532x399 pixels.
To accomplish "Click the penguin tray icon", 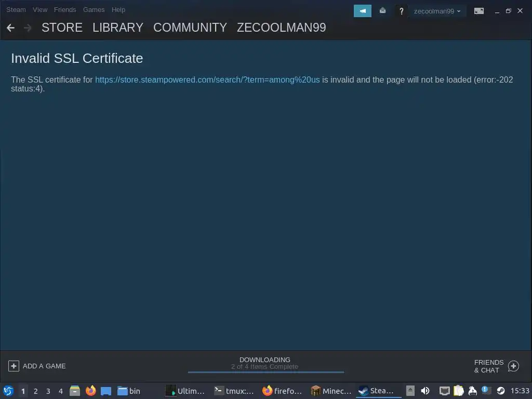I will click(472, 391).
